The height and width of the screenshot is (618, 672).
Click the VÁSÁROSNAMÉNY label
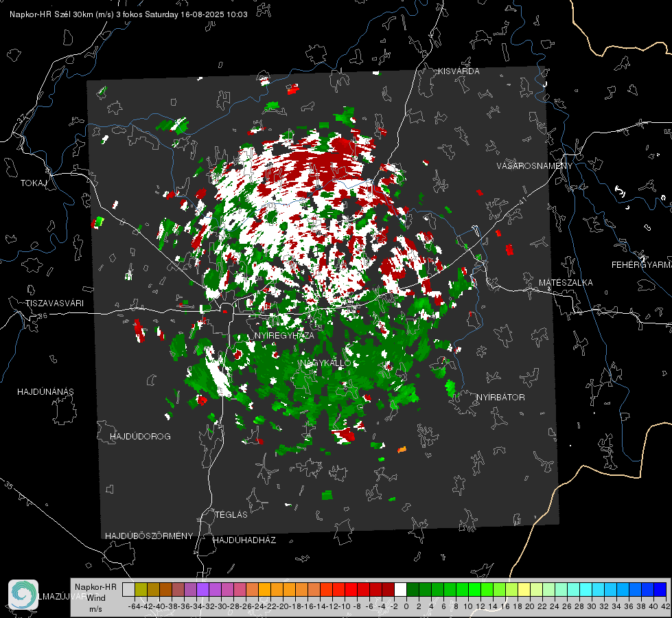click(x=535, y=166)
